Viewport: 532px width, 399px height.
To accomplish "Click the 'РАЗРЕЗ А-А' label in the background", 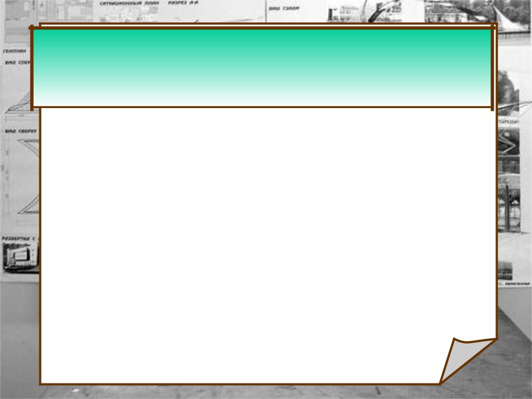I will click(x=183, y=3).
